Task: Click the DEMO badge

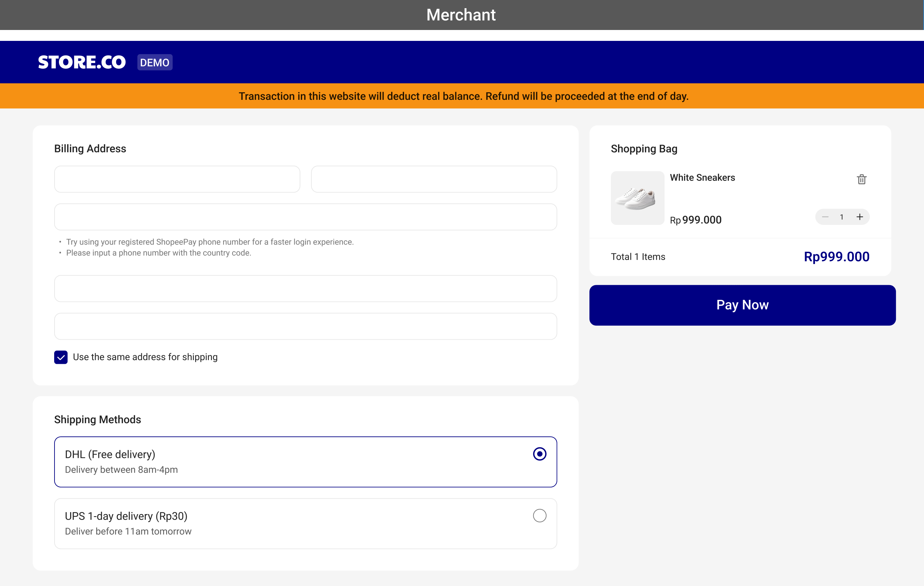Action: [x=155, y=62]
